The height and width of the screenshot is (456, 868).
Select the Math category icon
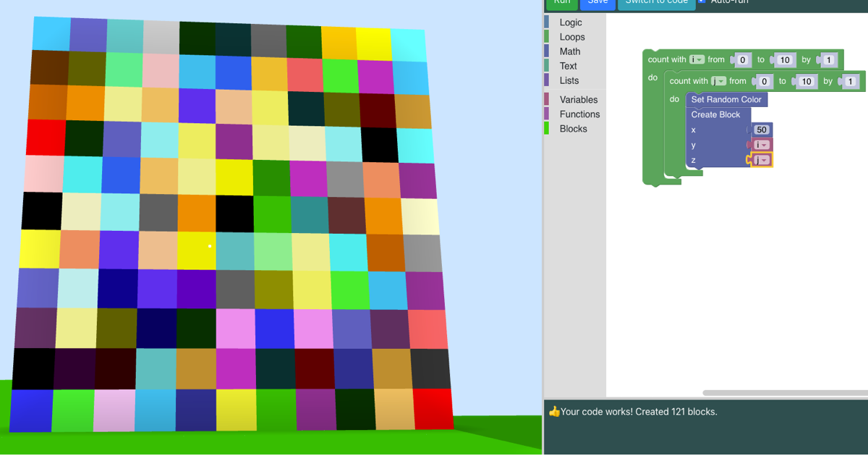click(568, 51)
